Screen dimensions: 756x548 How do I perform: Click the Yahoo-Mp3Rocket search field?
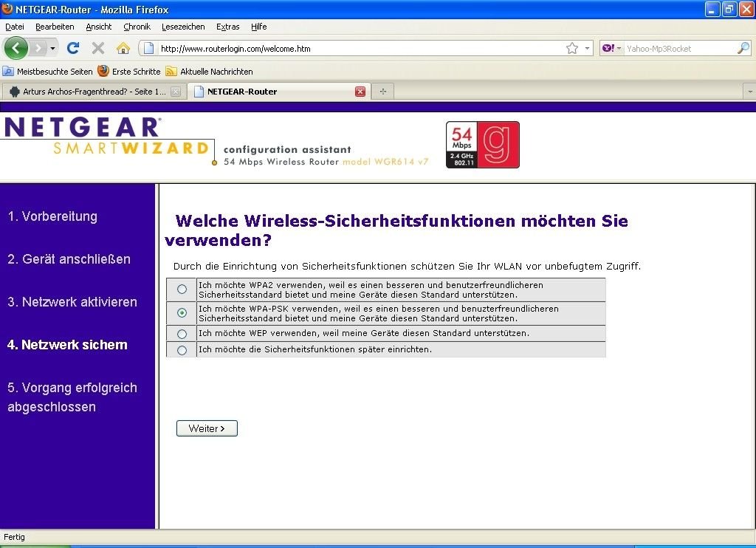point(680,48)
